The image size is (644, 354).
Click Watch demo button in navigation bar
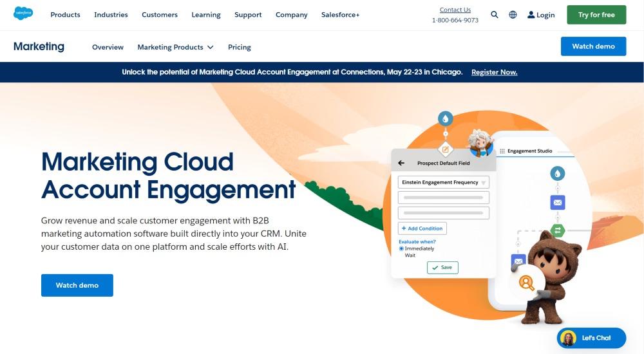[594, 46]
